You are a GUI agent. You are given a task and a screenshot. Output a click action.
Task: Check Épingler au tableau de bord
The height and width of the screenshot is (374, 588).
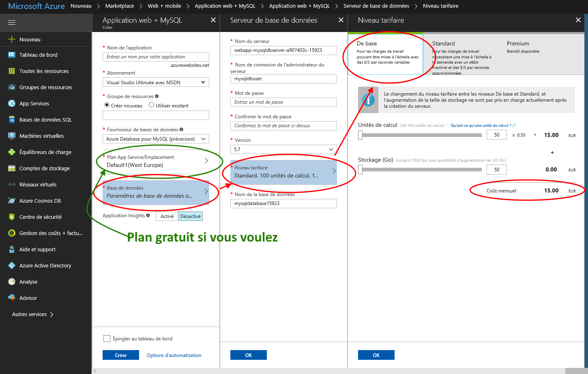pyautogui.click(x=107, y=338)
